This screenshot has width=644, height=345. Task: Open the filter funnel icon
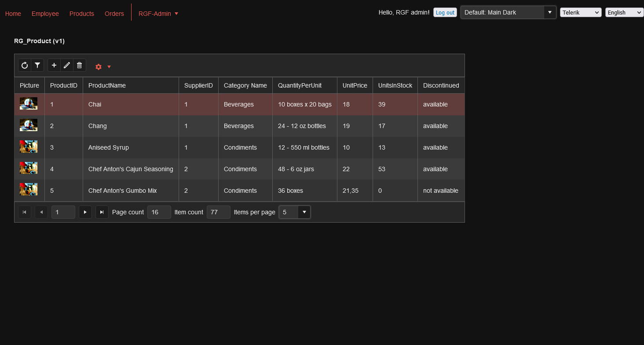37,66
